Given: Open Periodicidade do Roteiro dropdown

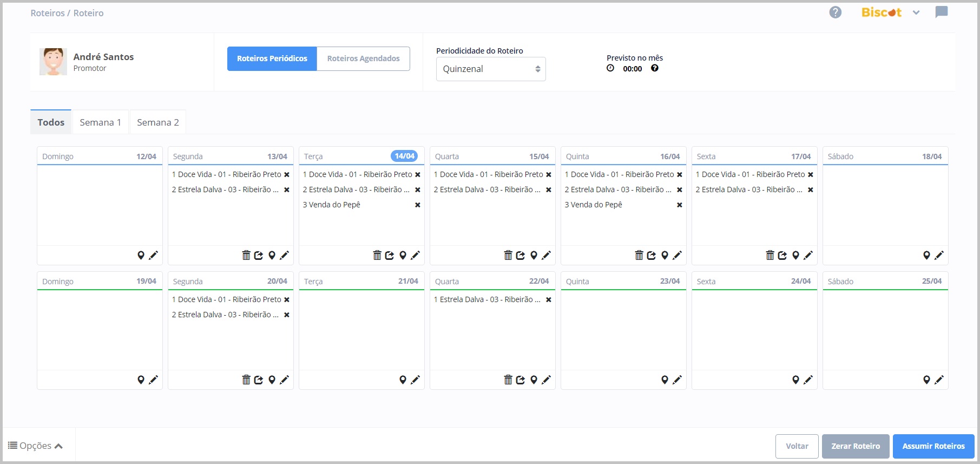Looking at the screenshot, I should (x=490, y=69).
